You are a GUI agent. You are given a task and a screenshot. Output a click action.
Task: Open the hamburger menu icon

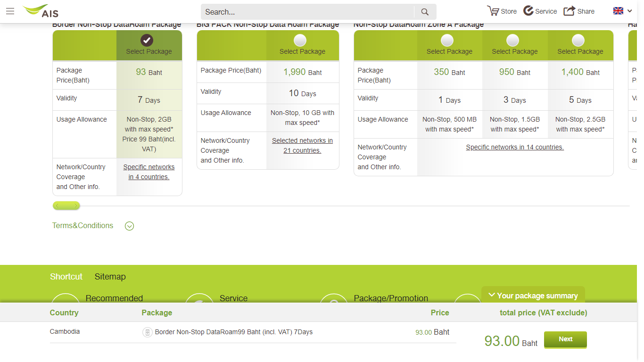point(10,11)
